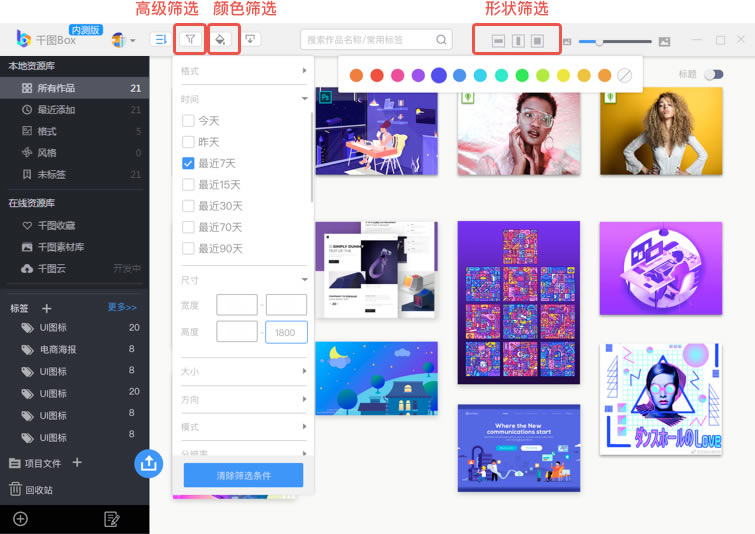Pick the green color swatch
755x534 pixels.
click(x=522, y=75)
